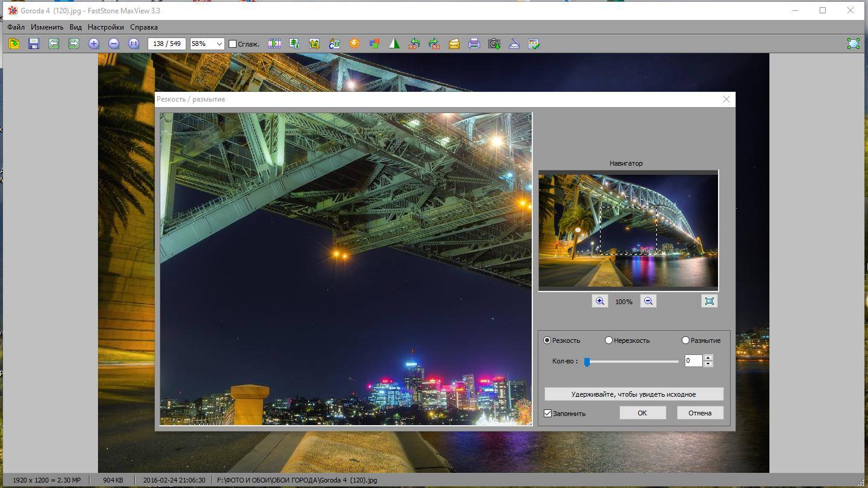Click the screen capture camera icon
This screenshot has height=488, width=868.
(x=494, y=44)
